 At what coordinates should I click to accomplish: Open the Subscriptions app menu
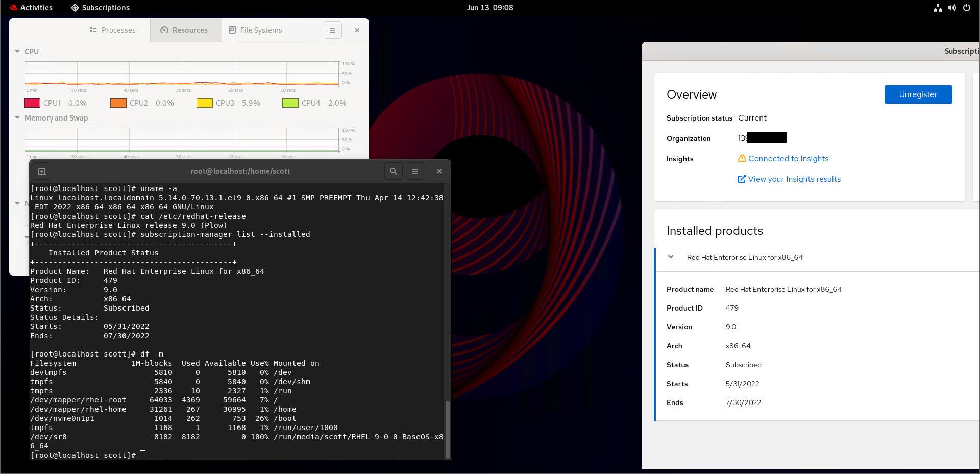coord(100,8)
